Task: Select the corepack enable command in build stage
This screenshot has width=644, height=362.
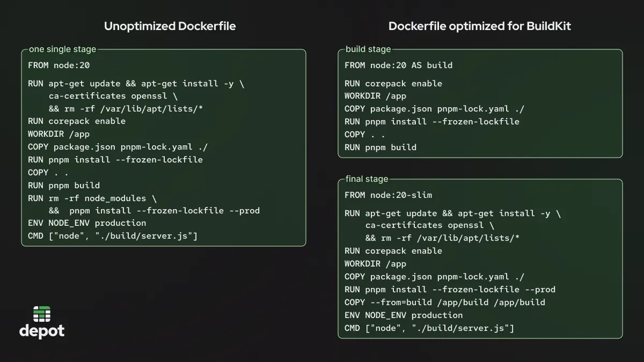Action: (393, 83)
